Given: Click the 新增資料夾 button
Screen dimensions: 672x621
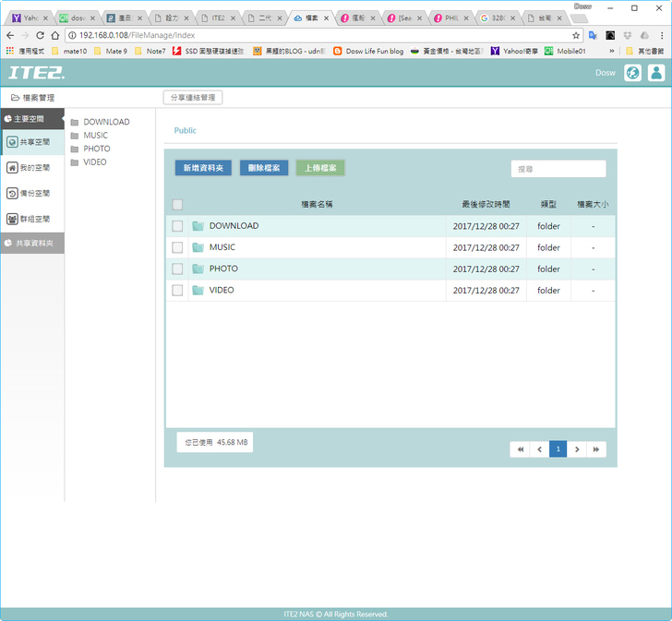Looking at the screenshot, I should pos(203,168).
